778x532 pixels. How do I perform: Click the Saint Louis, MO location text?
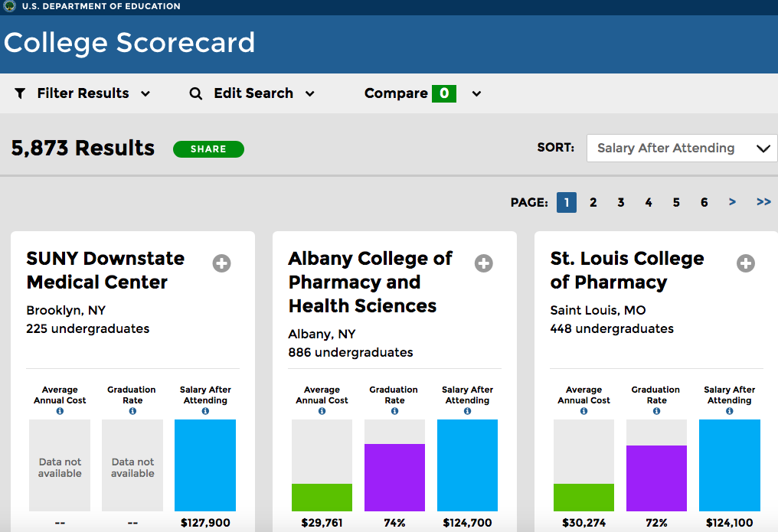pos(598,310)
